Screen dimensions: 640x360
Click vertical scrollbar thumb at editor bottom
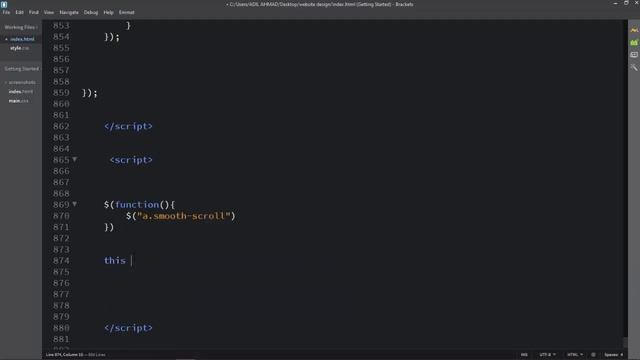point(624,342)
